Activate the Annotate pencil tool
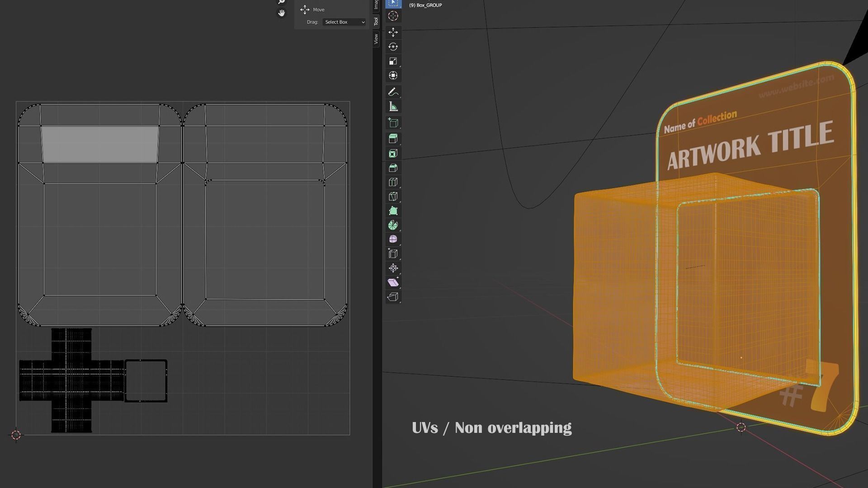The image size is (868, 488). click(x=393, y=92)
